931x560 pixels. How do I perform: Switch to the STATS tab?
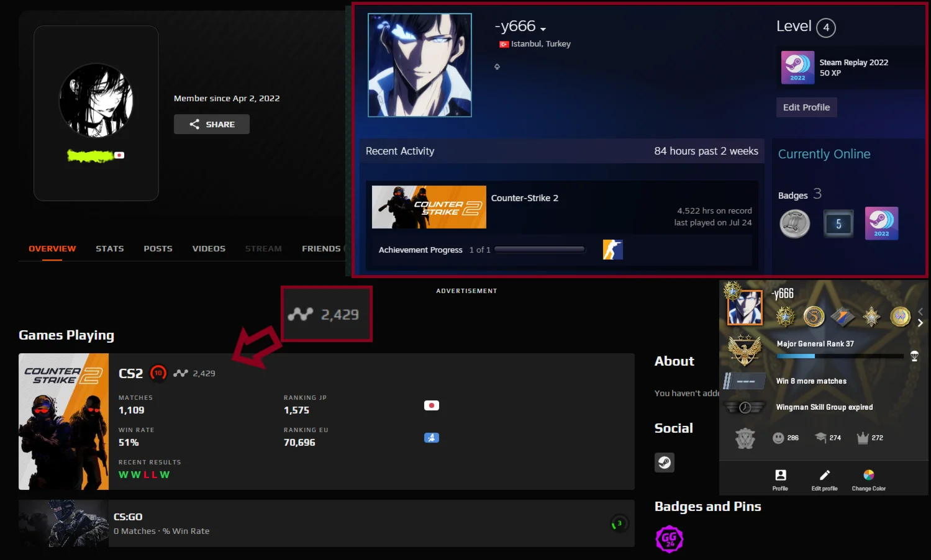click(x=110, y=248)
